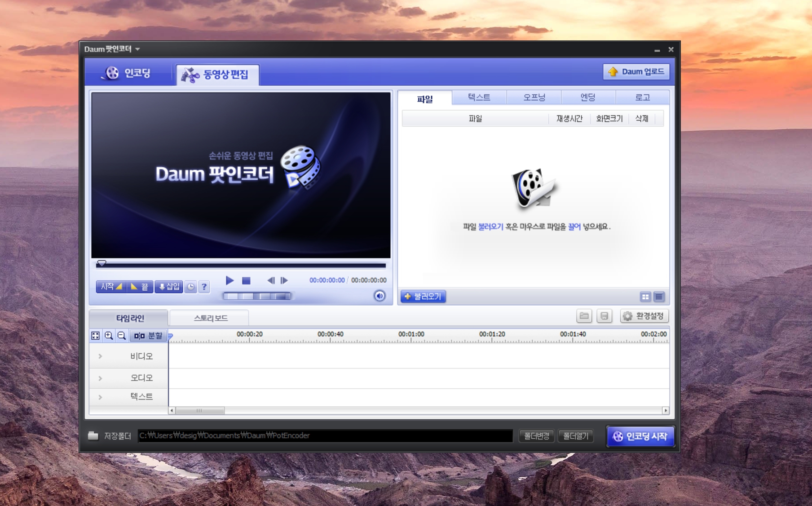Save project with disk icon button
This screenshot has width=812, height=506.
[605, 316]
